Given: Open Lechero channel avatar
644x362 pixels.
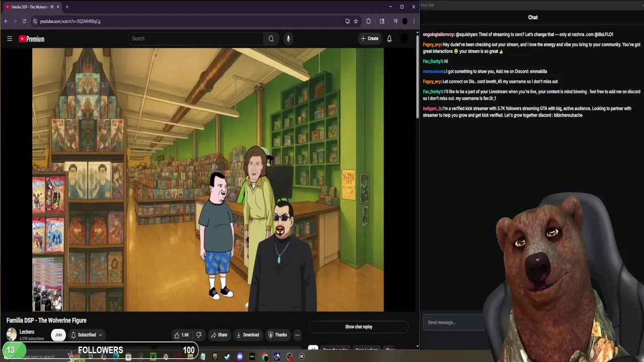Looking at the screenshot, I should [x=12, y=334].
